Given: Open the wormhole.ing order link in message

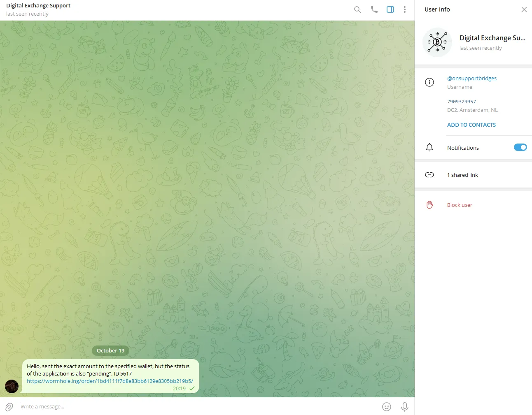Looking at the screenshot, I should coord(110,381).
